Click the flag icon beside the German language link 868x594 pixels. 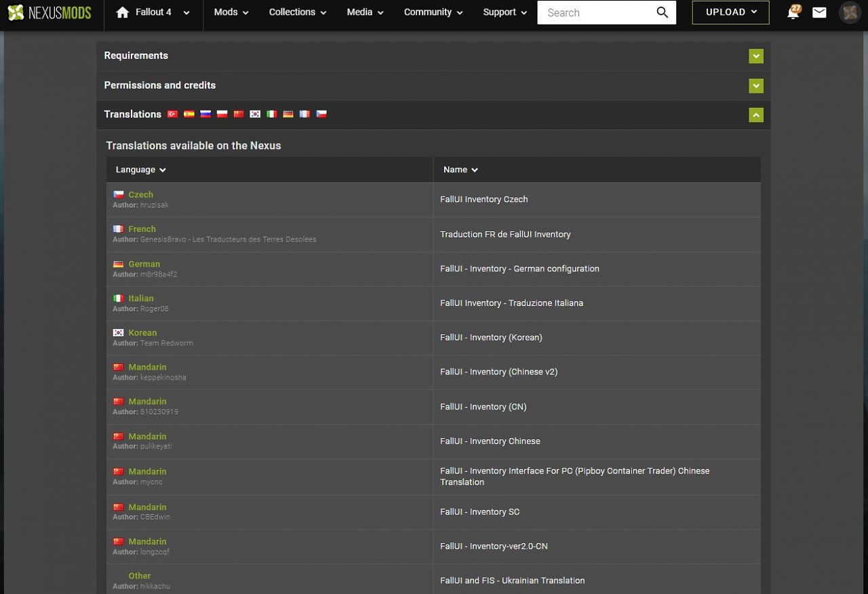(x=119, y=264)
